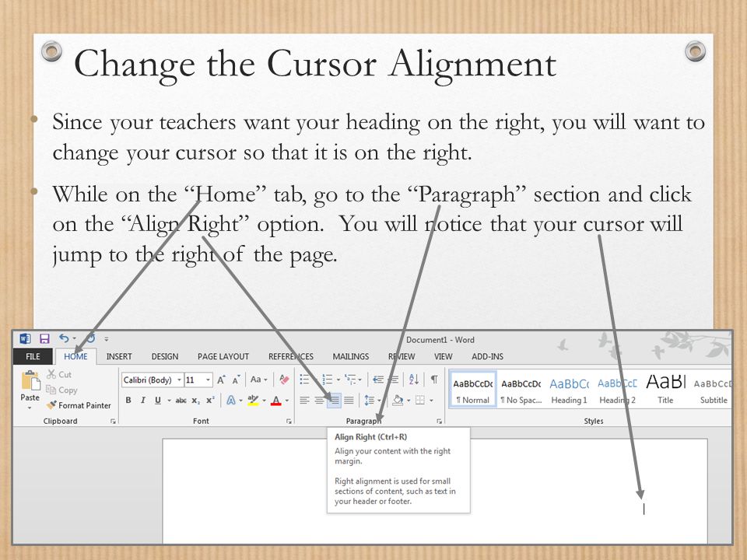Select the Format Painter brush
Screen dimensions: 747x560
pyautogui.click(x=79, y=405)
